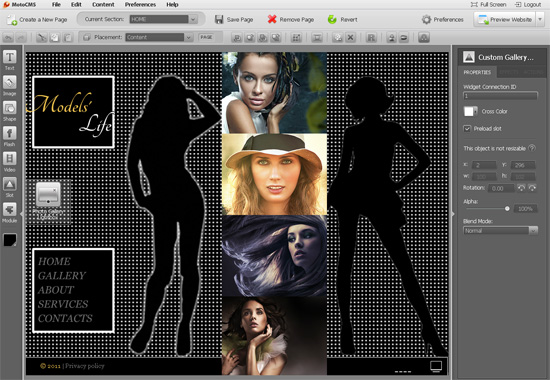Select the Shape tool in sidebar
This screenshot has width=550, height=380.
[x=9, y=111]
